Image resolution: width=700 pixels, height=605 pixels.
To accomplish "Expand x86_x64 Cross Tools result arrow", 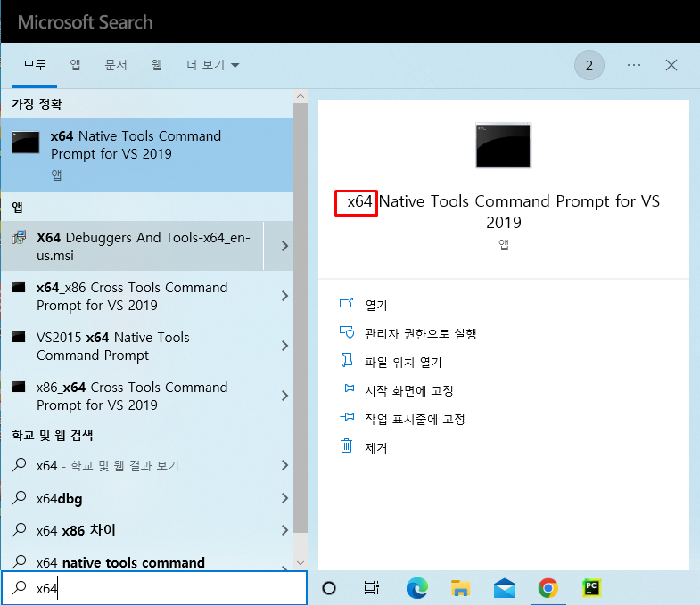I will click(284, 396).
